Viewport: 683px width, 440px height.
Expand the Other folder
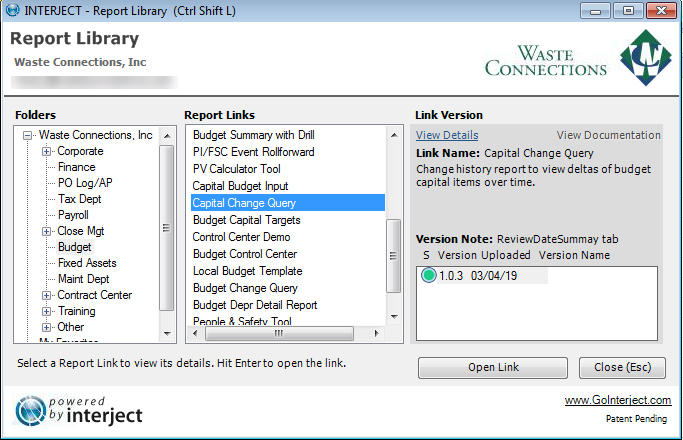[46, 327]
